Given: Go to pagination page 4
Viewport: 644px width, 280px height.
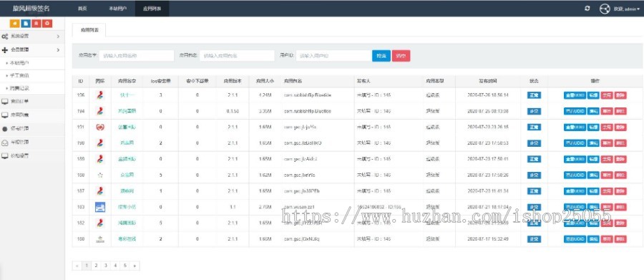Looking at the screenshot, I should pyautogui.click(x=115, y=266).
